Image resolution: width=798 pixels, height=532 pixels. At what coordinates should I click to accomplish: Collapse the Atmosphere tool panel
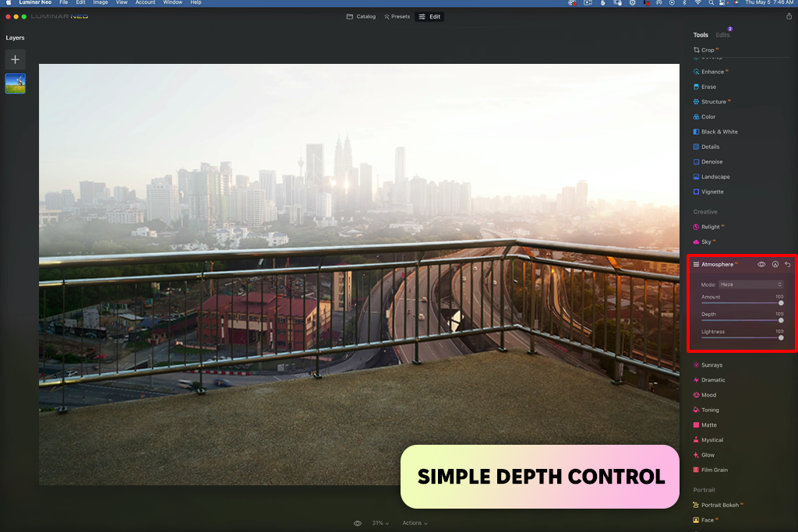(x=714, y=265)
